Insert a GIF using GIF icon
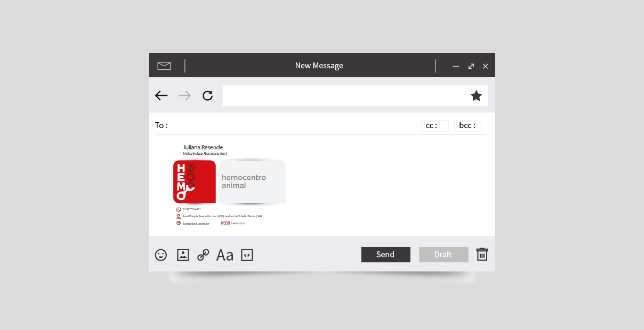The height and width of the screenshot is (330, 644). 247,255
